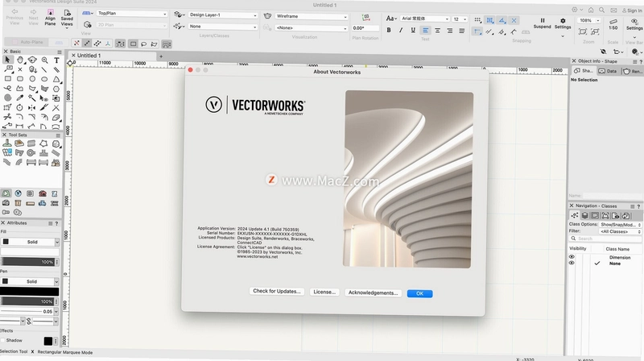Select the Zoom magnifier tool
The width and height of the screenshot is (644, 361).
[44, 60]
